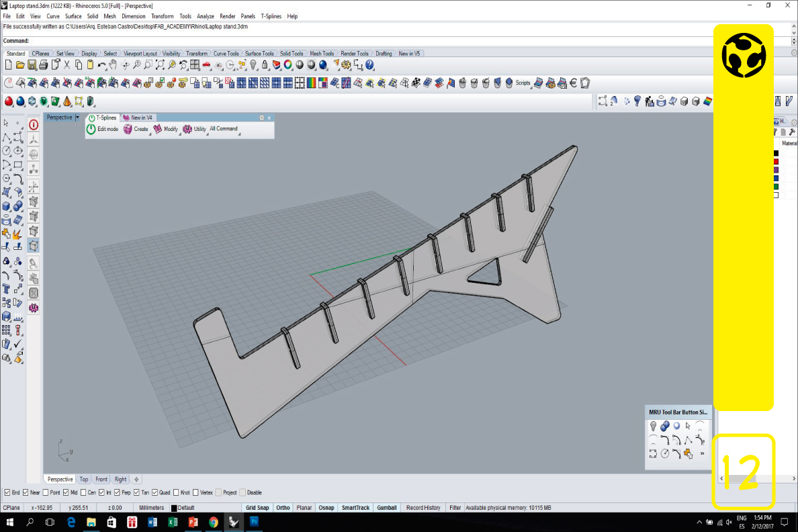Click the Save file icon in Standard toolbar

[x=32, y=65]
